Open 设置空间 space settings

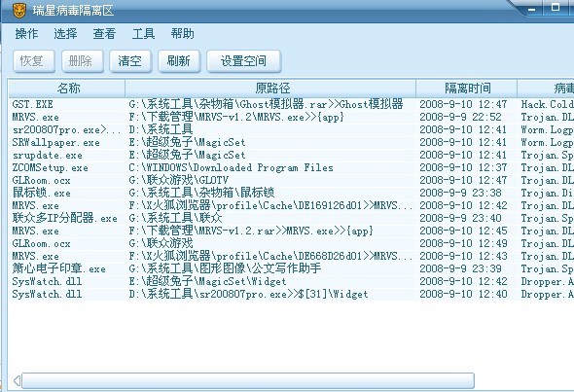point(244,60)
